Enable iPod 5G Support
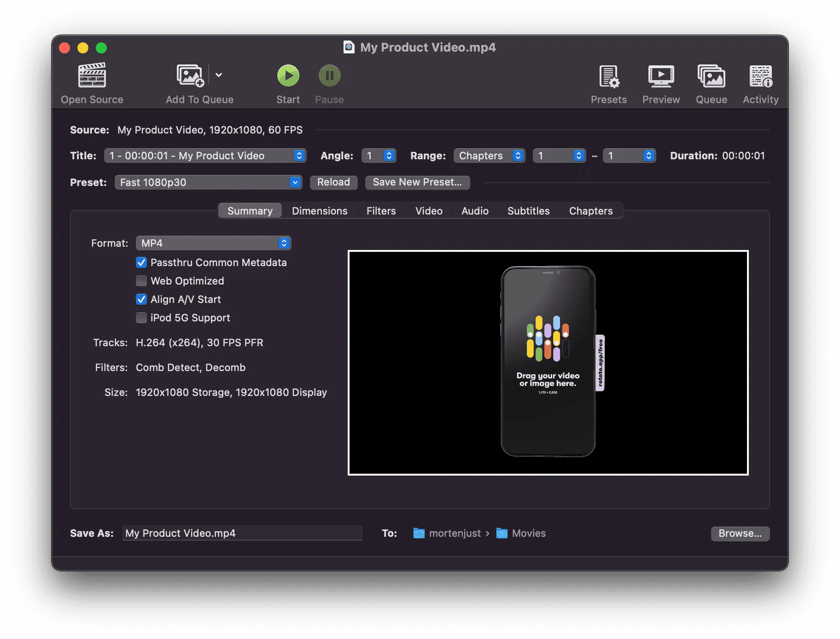840x639 pixels. click(141, 318)
